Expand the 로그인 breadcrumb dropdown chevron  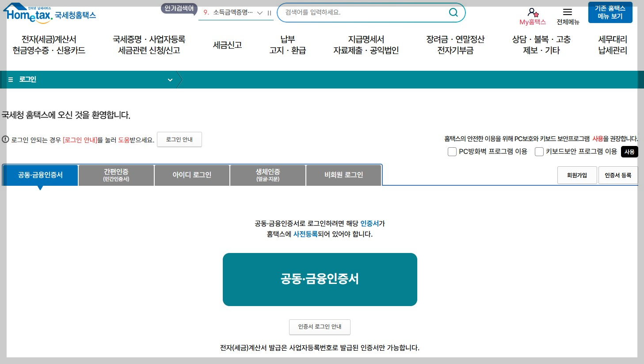click(170, 80)
